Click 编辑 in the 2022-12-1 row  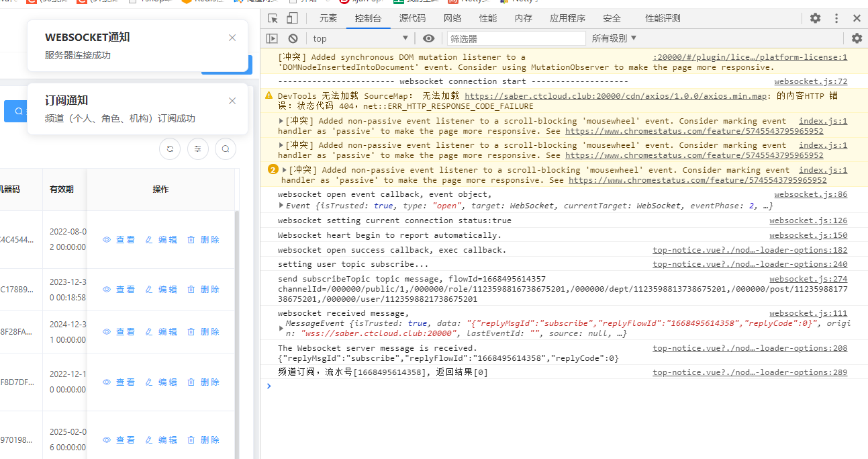coord(161,382)
